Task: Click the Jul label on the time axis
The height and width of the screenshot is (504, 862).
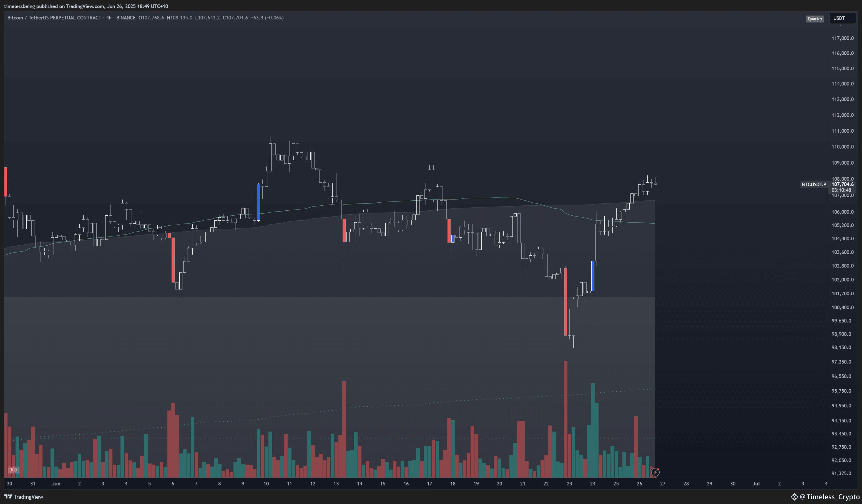Action: coord(756,484)
